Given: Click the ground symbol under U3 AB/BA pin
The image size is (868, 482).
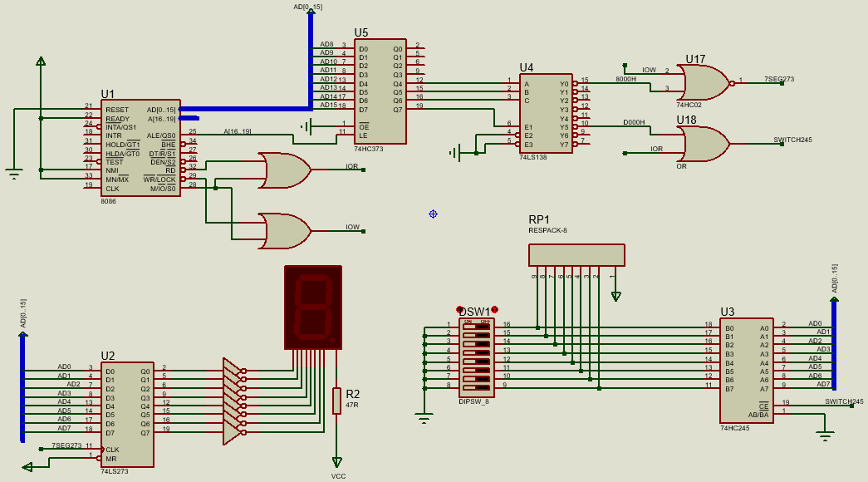Looking at the screenshot, I should 825,436.
